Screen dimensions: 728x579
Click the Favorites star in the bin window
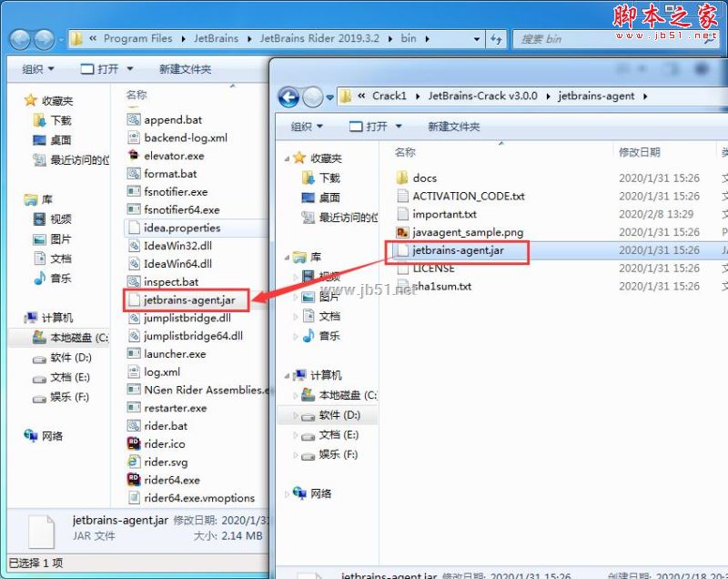click(x=31, y=100)
